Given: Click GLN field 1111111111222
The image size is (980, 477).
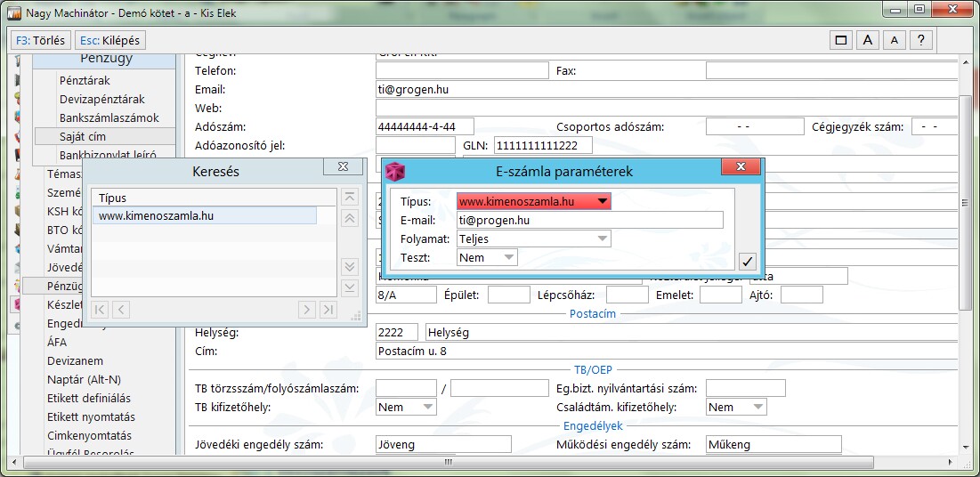Looking at the screenshot, I should 543,146.
